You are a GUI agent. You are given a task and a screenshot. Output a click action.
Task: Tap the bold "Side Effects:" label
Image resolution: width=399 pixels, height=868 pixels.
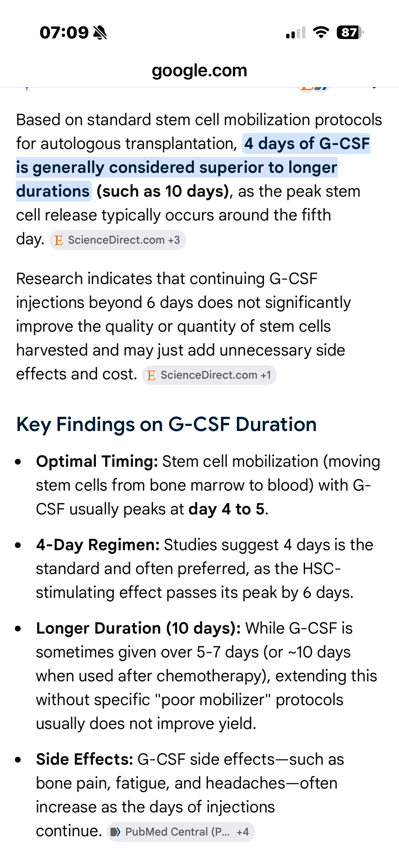pyautogui.click(x=84, y=759)
